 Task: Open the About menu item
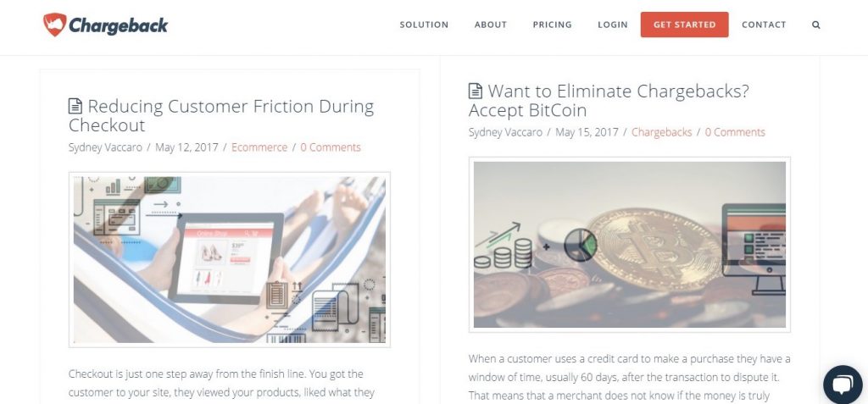tap(491, 25)
